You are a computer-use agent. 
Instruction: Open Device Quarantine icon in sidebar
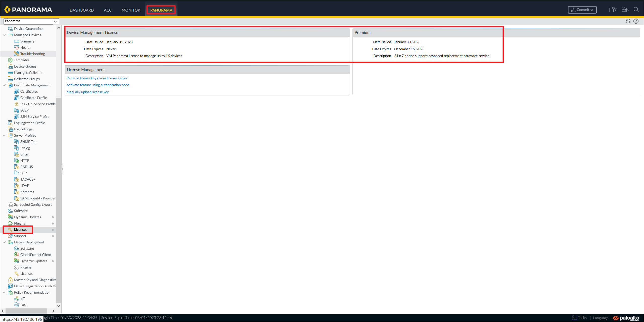tap(10, 29)
